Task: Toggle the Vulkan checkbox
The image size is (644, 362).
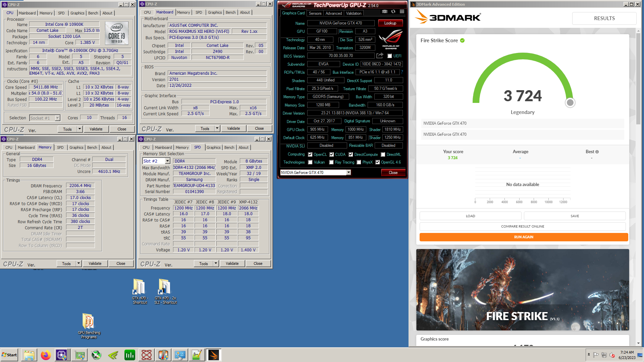Action: [x=310, y=162]
